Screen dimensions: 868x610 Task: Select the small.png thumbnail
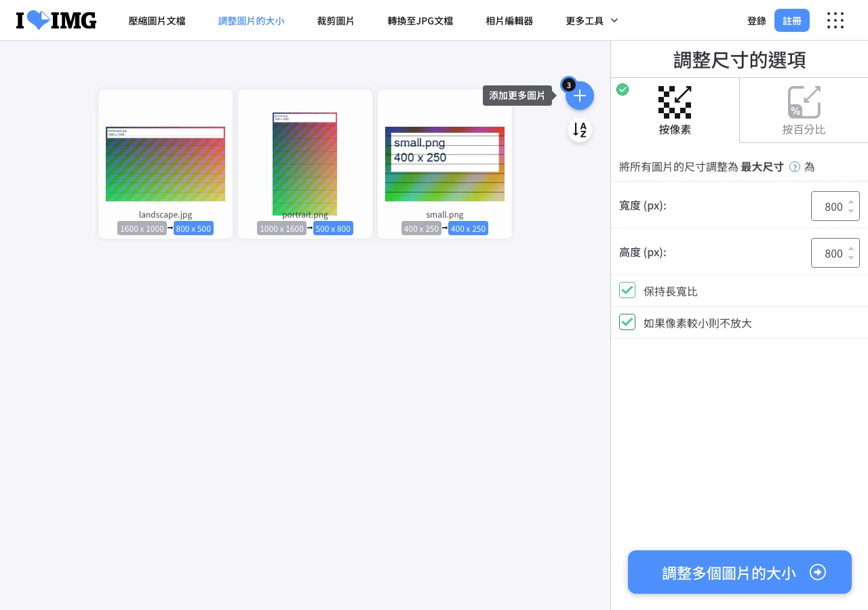pos(445,164)
